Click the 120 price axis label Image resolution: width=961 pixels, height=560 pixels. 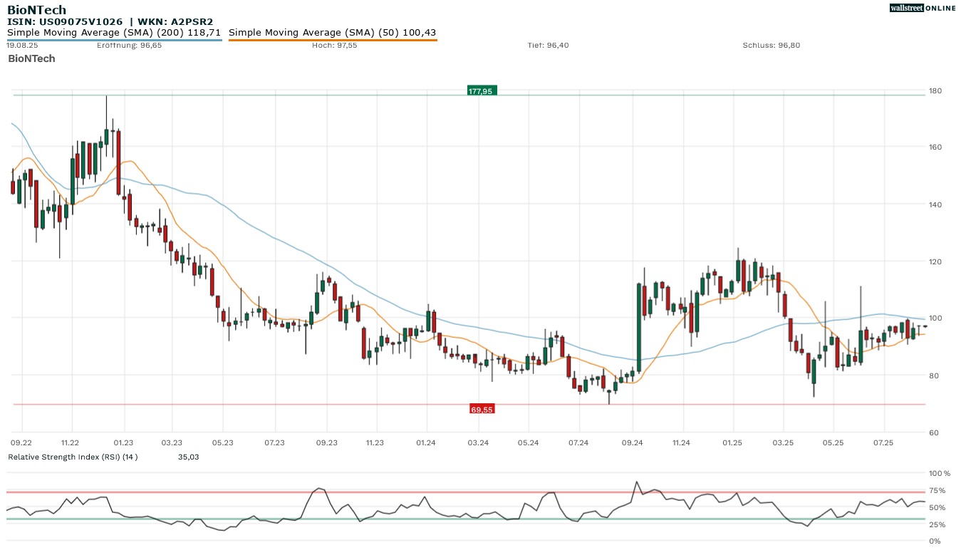click(935, 261)
